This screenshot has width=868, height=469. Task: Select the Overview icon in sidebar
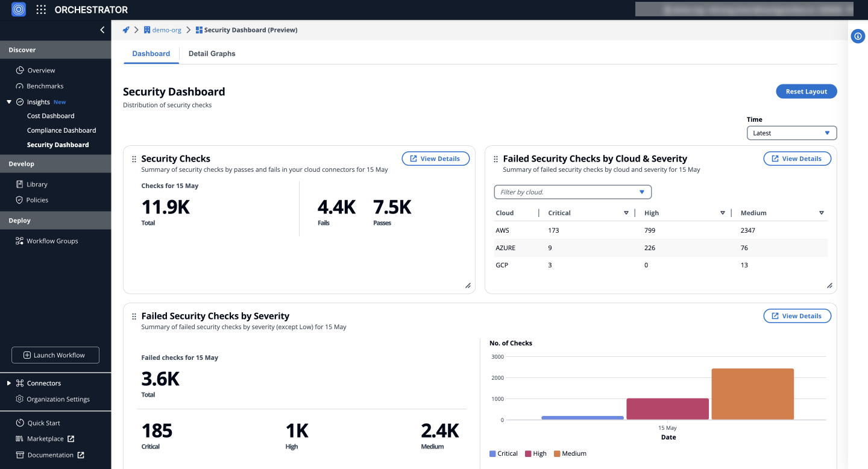pyautogui.click(x=19, y=70)
